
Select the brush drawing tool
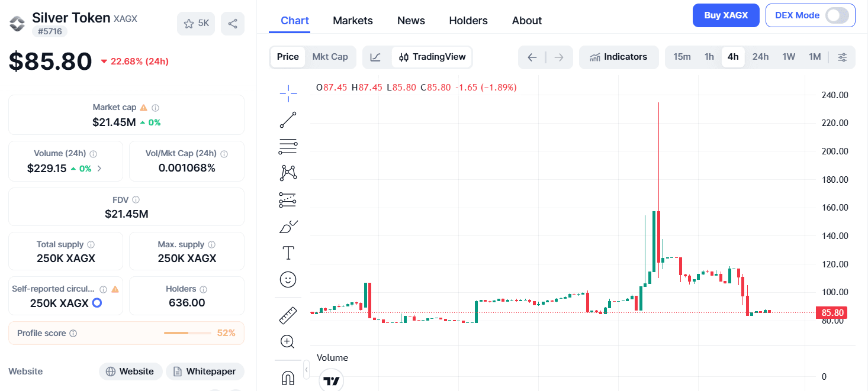(288, 227)
